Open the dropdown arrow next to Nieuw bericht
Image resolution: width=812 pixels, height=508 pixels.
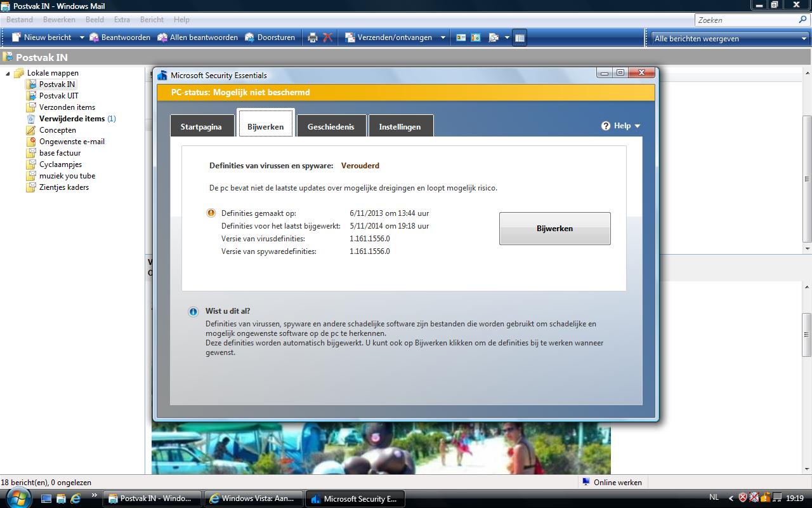click(x=81, y=37)
